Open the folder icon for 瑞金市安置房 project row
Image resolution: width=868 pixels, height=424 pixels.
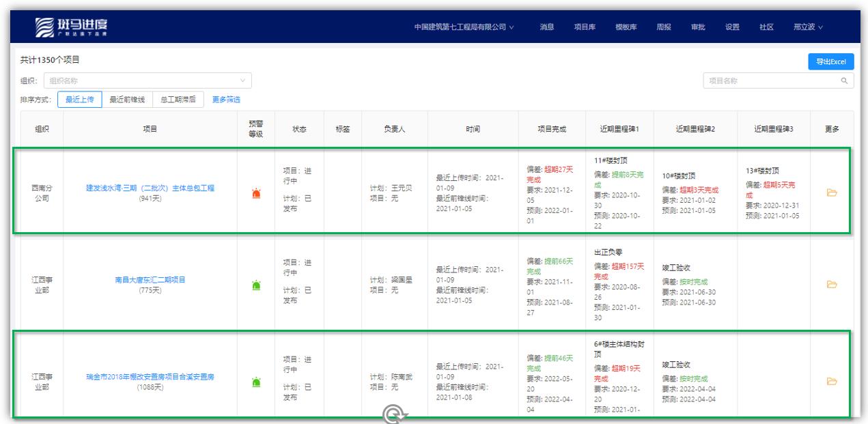(831, 380)
